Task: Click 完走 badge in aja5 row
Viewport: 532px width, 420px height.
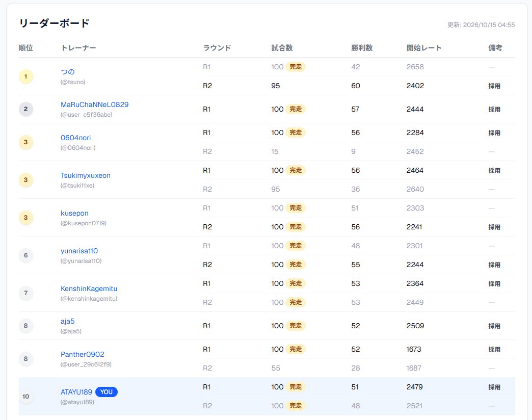Action: click(x=296, y=326)
